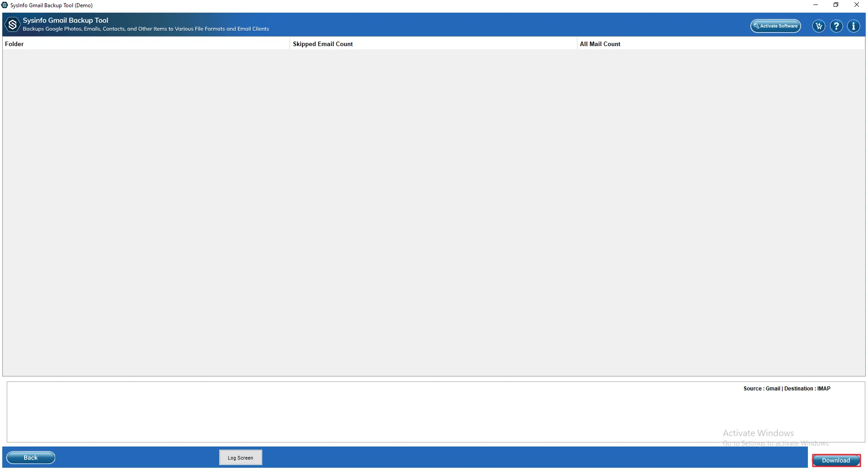The width and height of the screenshot is (868, 470).
Task: Click the Sysinfo Gmail Backup Tool header title
Action: 66,20
